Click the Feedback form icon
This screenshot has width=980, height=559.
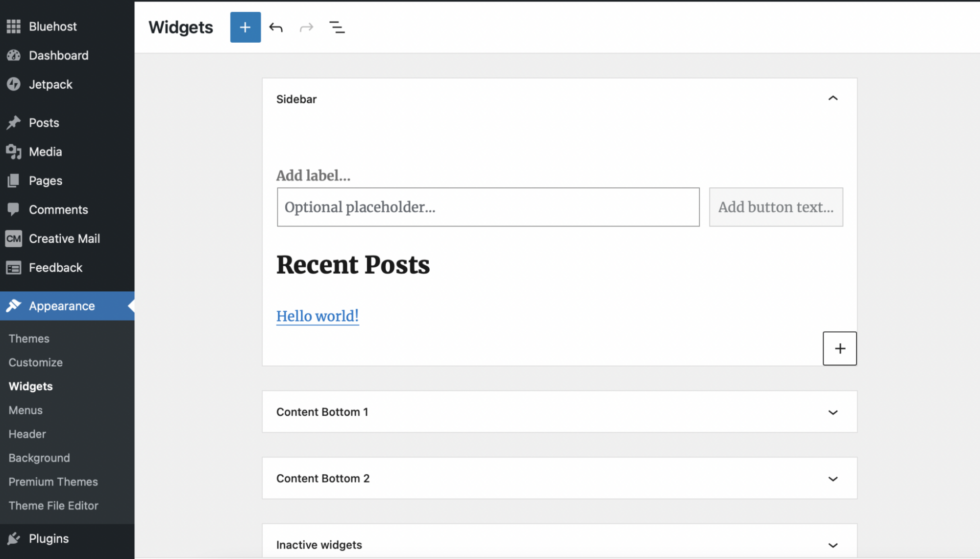tap(13, 268)
